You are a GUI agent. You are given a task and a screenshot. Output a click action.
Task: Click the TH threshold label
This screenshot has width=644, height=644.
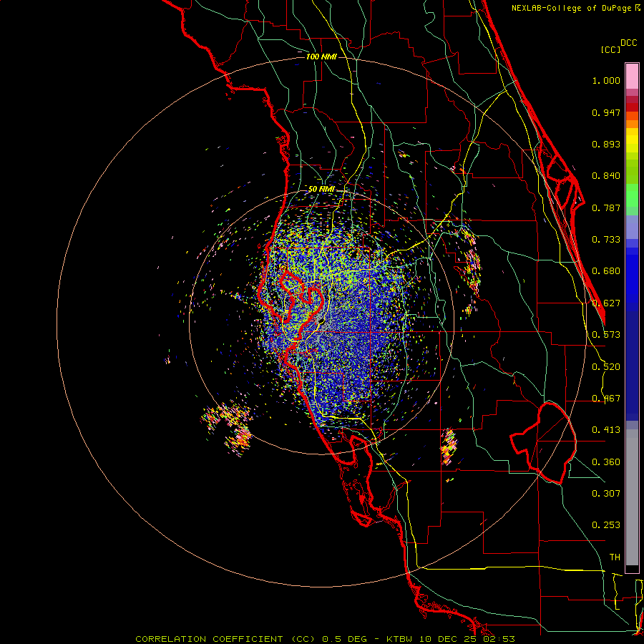615,557
